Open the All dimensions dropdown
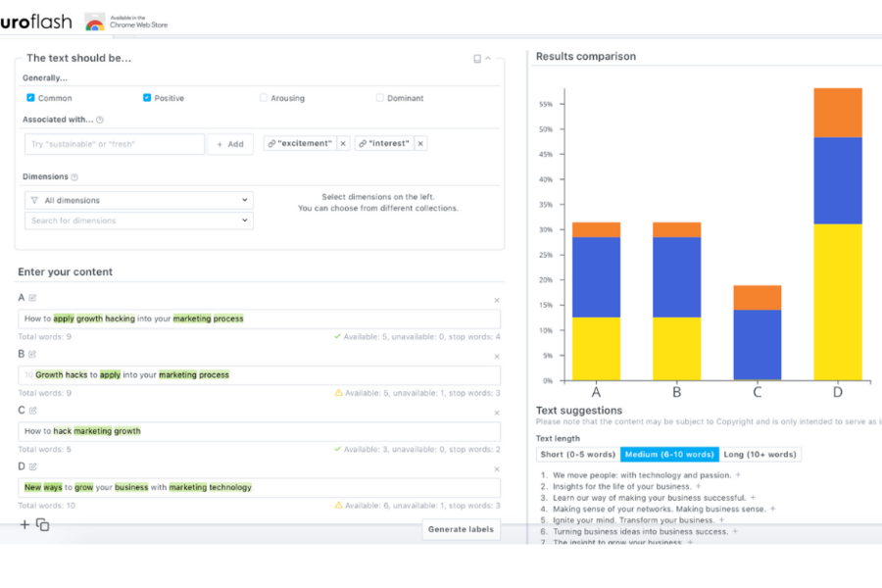Screen dimensions: 882x588 pos(138,201)
